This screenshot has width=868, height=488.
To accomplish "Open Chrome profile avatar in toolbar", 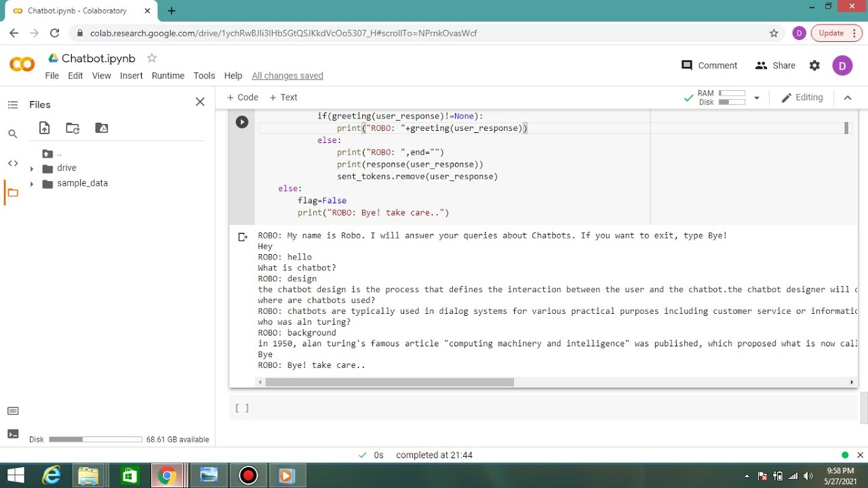I will (800, 33).
